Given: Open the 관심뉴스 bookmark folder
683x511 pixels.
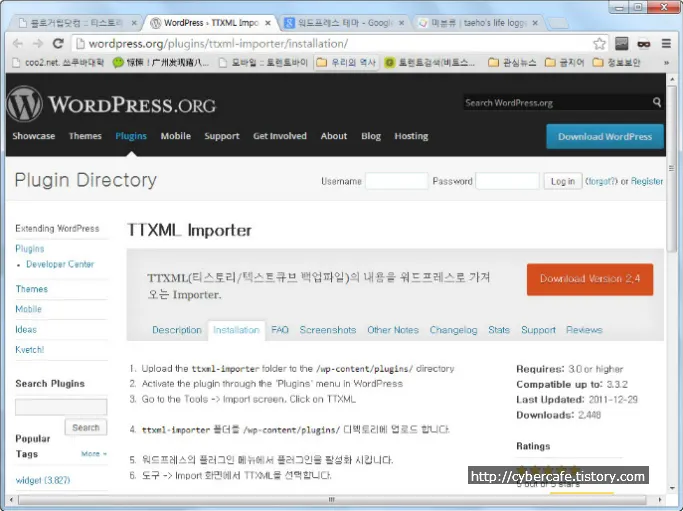Looking at the screenshot, I should 512,63.
